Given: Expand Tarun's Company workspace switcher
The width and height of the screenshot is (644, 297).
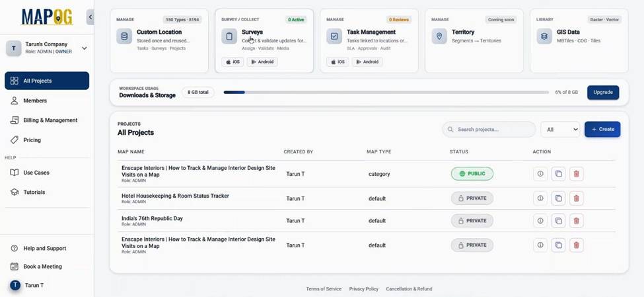Looking at the screenshot, I should pyautogui.click(x=84, y=48).
